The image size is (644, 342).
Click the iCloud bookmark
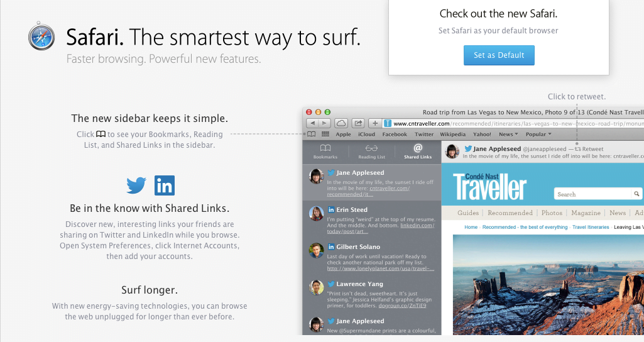tap(366, 135)
